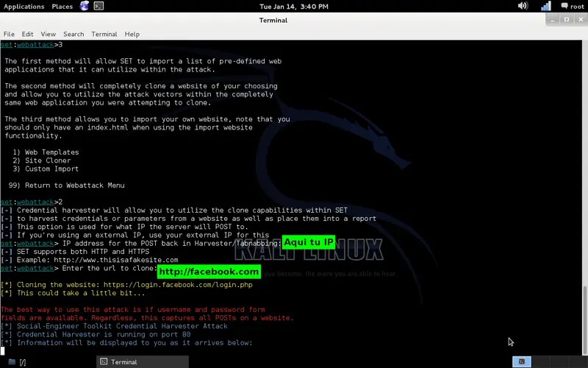Click the cloned URL login.facebook.com text
The height and width of the screenshot is (368, 588).
[178, 285]
